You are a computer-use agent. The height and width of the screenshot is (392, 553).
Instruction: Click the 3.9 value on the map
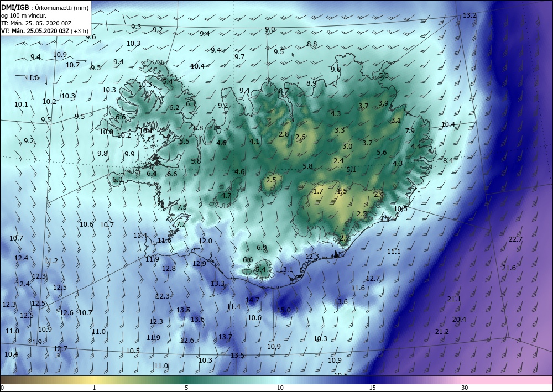coord(383,103)
